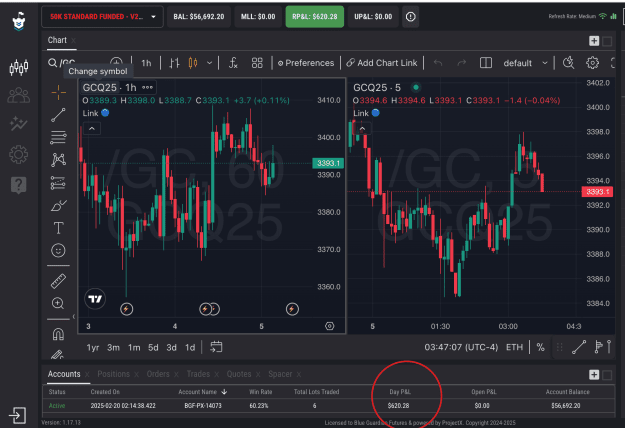Select the 1h timeframe button
The image size is (625, 428).
pyautogui.click(x=146, y=63)
